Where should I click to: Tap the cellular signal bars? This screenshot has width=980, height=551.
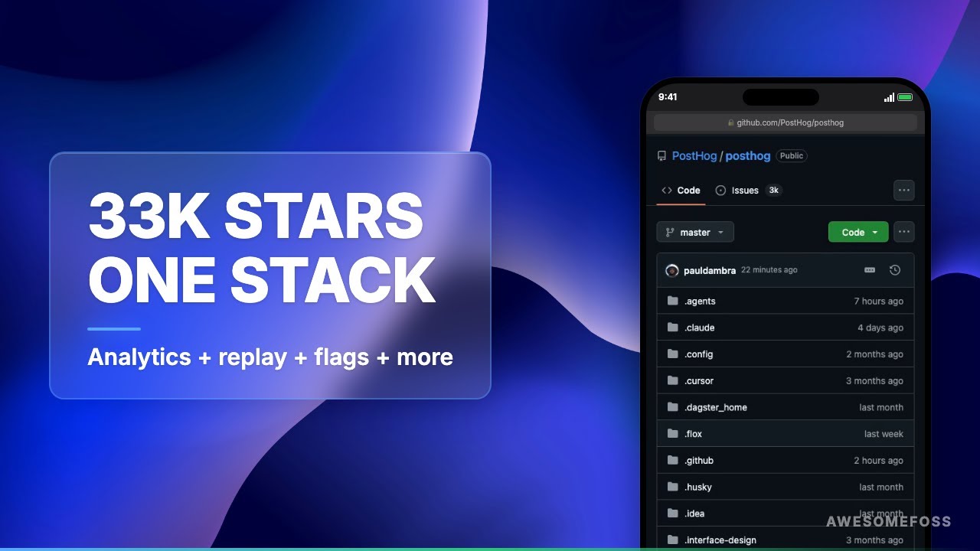click(889, 97)
